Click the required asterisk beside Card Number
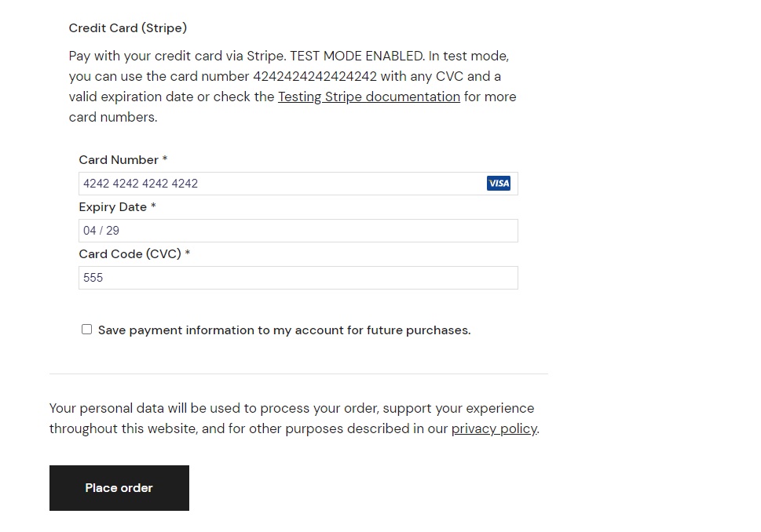 click(165, 159)
